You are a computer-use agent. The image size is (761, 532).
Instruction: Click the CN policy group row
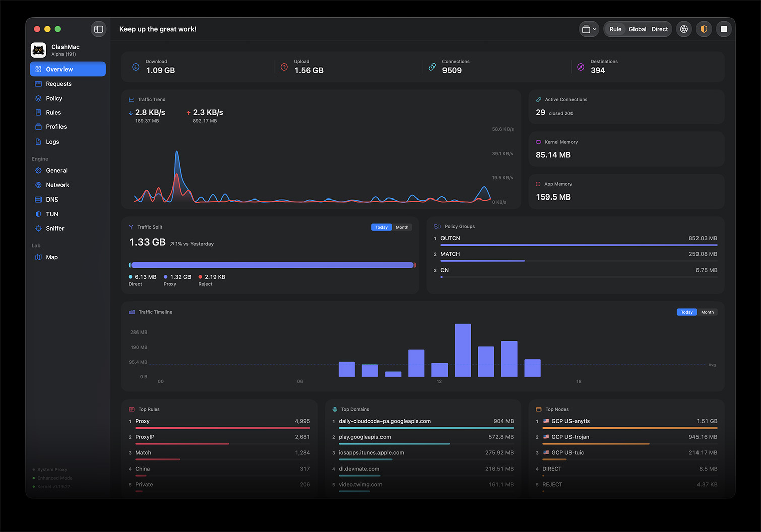pyautogui.click(x=576, y=272)
